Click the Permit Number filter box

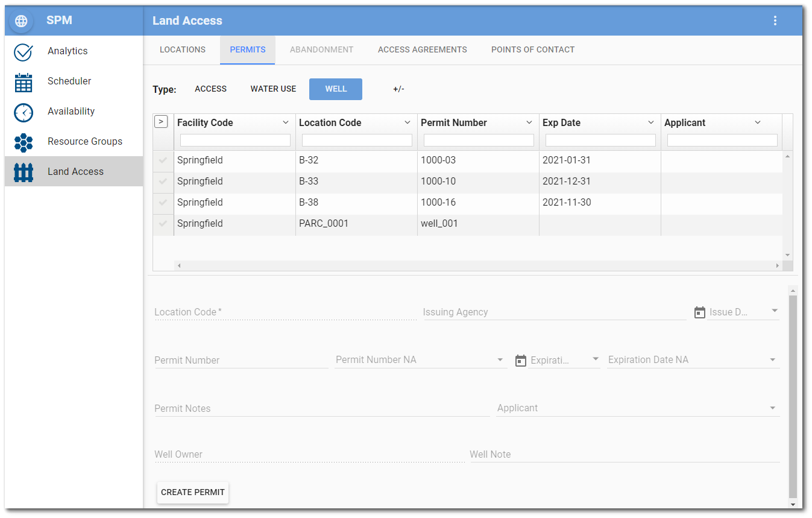[x=479, y=141]
